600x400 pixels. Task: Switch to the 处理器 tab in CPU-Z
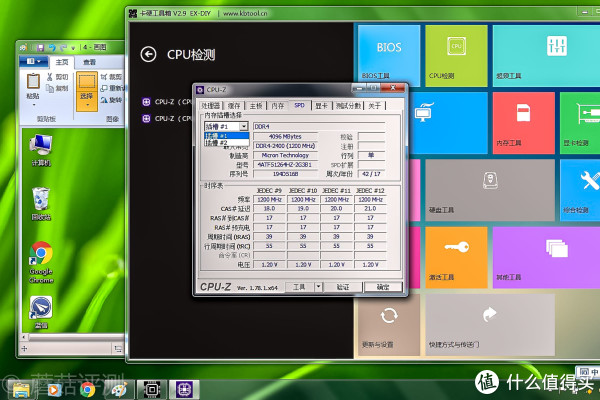[210, 106]
